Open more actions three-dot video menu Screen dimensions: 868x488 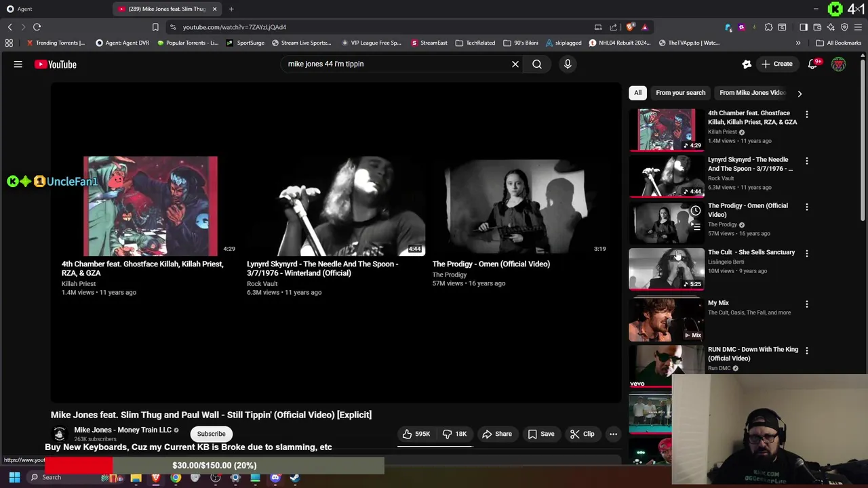tap(613, 434)
